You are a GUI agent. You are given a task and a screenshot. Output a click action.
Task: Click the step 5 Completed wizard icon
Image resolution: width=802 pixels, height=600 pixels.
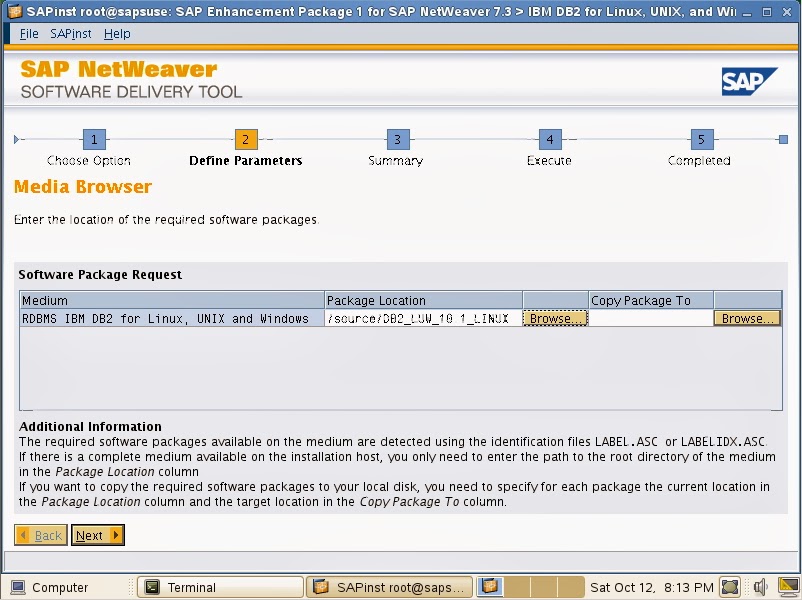tap(700, 140)
